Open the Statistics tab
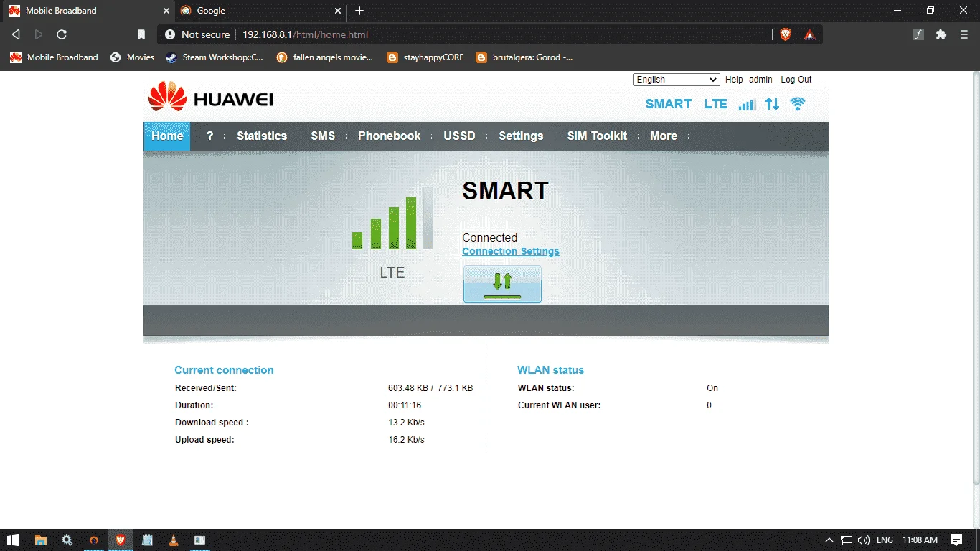Image resolution: width=980 pixels, height=551 pixels. click(x=262, y=136)
